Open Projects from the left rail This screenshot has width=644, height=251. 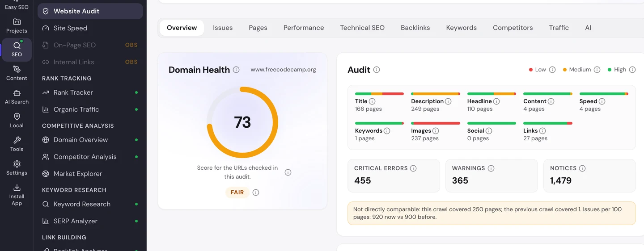[x=17, y=26]
